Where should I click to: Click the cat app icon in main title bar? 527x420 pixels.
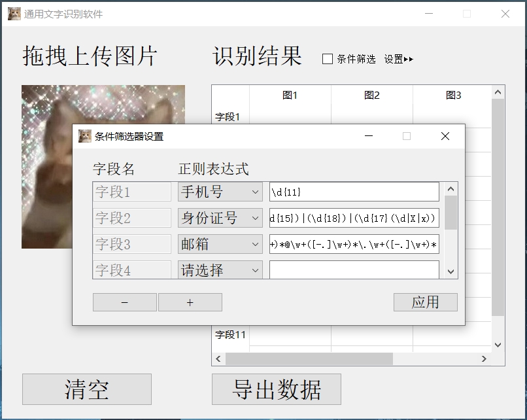pyautogui.click(x=14, y=13)
